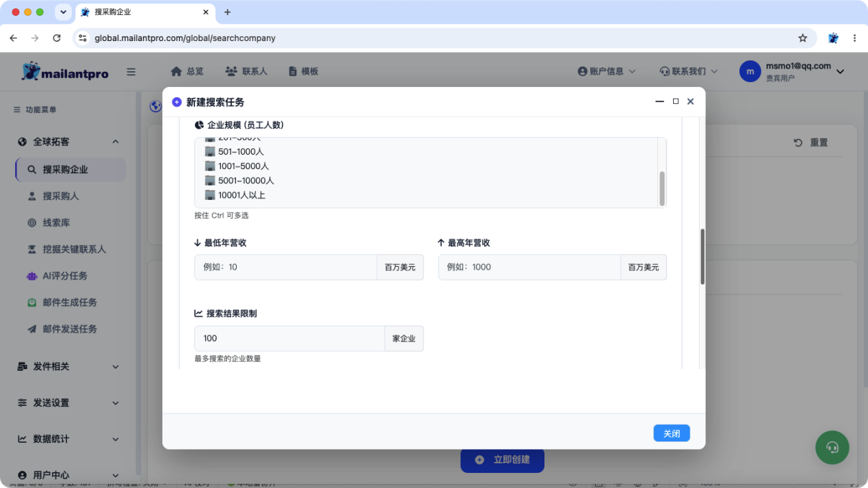868x488 pixels.
Task: Open the tab search dropdown arrow
Action: click(64, 12)
